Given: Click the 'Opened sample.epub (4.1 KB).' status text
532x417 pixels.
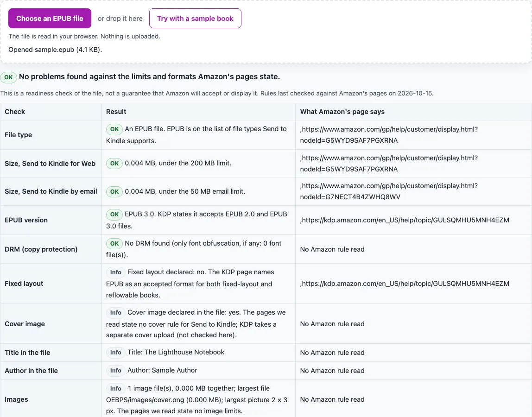Looking at the screenshot, I should tap(55, 50).
